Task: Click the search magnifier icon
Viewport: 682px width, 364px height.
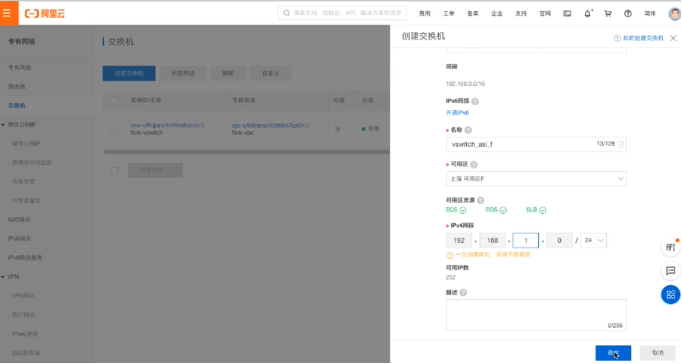Action: [286, 13]
